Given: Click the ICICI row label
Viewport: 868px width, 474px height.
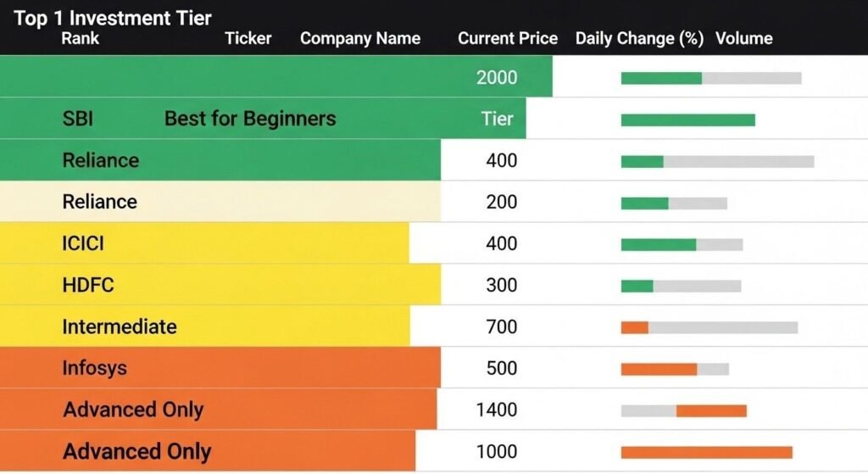Looking at the screenshot, I should [83, 243].
